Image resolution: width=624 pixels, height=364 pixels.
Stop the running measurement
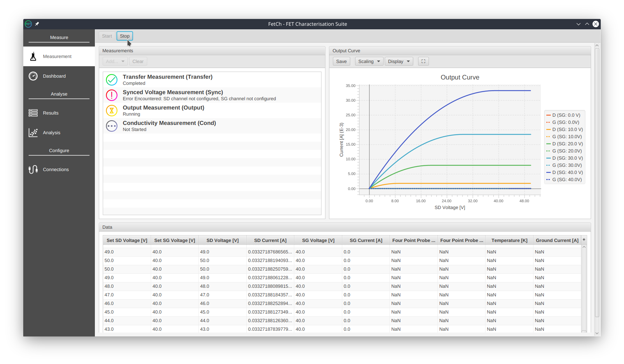[125, 36]
